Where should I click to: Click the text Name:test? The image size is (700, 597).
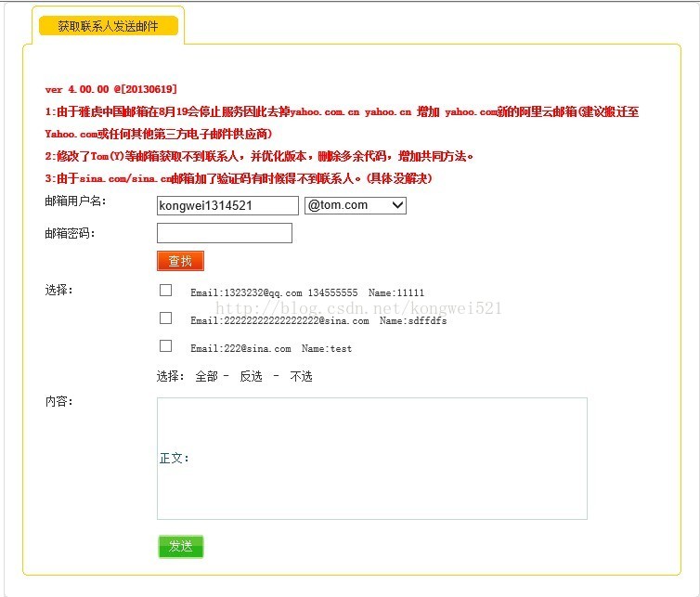click(327, 349)
